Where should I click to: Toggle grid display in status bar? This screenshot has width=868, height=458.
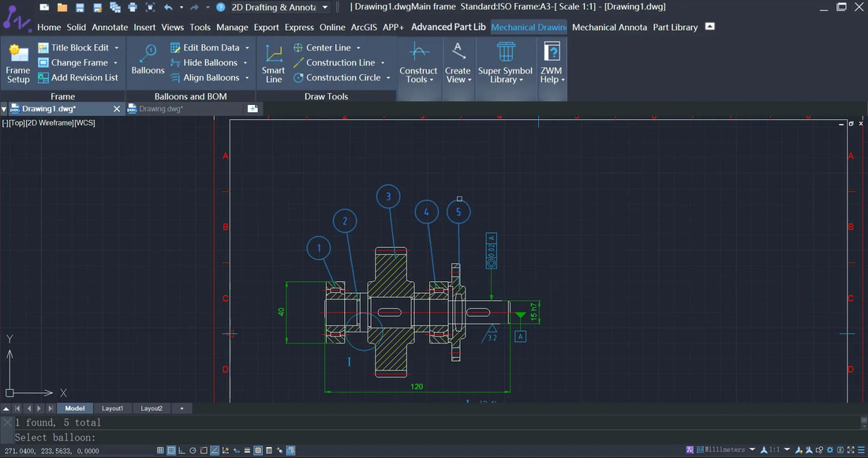tap(171, 450)
